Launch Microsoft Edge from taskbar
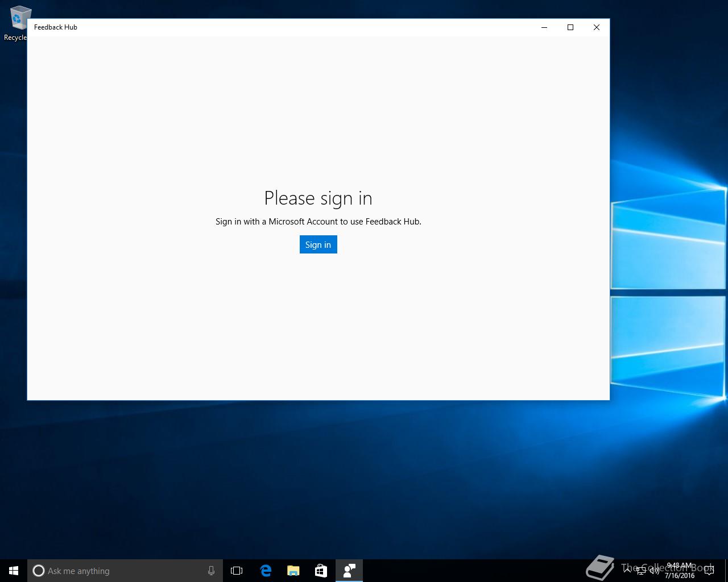The width and height of the screenshot is (728, 582). point(265,571)
